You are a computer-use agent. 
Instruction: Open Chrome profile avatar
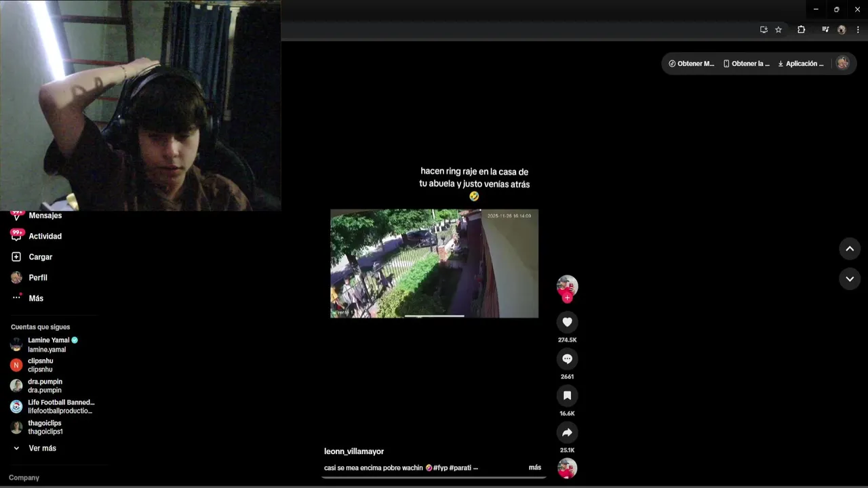pyautogui.click(x=842, y=29)
